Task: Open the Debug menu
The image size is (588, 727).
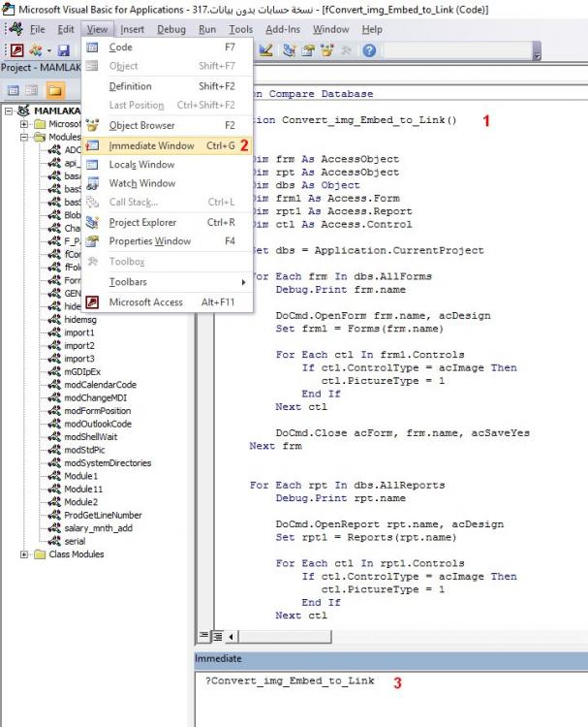Action: (171, 30)
